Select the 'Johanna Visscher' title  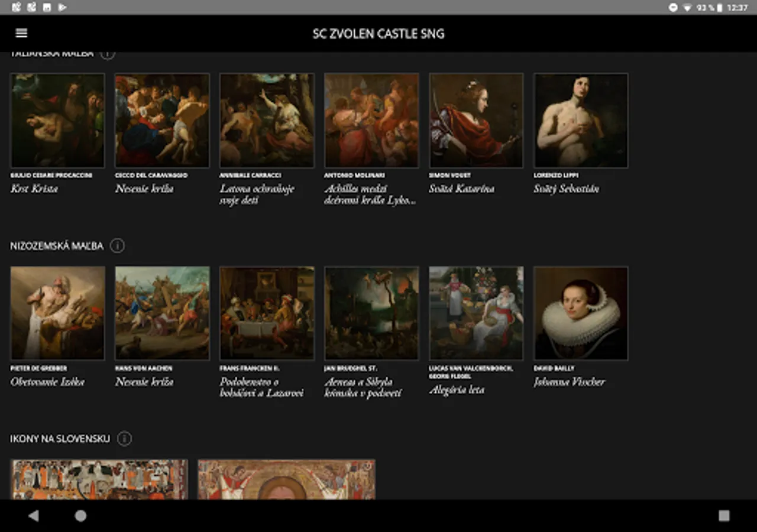point(570,382)
